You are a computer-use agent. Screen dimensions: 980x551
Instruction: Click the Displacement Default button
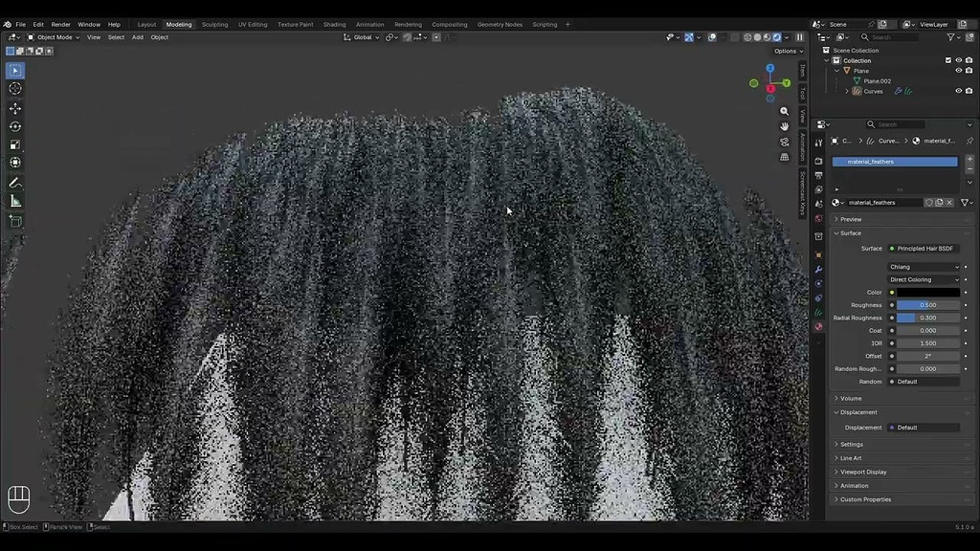(924, 428)
